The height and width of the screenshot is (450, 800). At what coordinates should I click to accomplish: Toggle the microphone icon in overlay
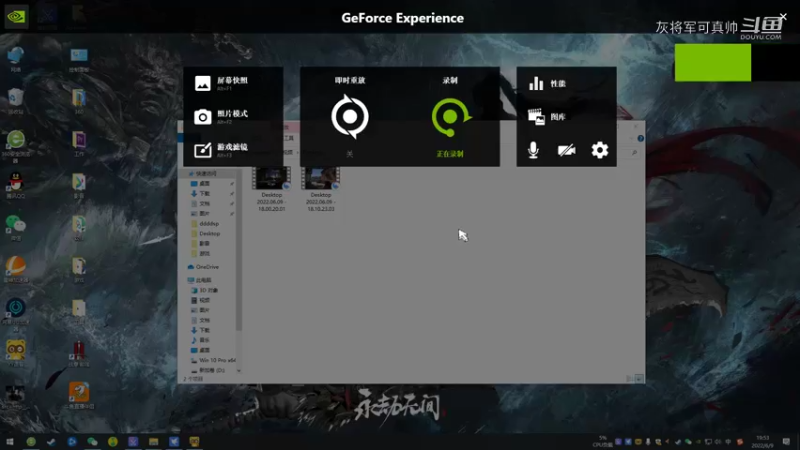pyautogui.click(x=533, y=150)
